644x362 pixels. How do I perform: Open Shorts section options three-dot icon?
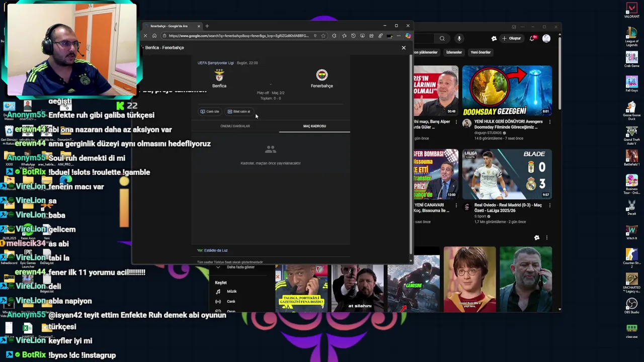tap(547, 238)
